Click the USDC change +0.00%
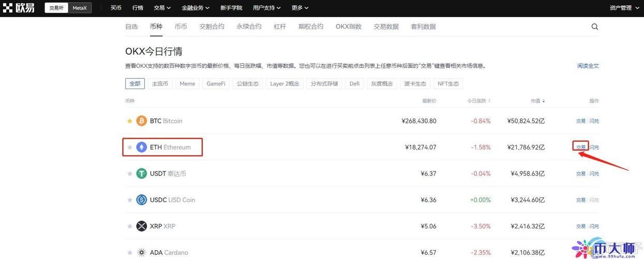Image resolution: width=644 pixels, height=259 pixels. pyautogui.click(x=480, y=200)
